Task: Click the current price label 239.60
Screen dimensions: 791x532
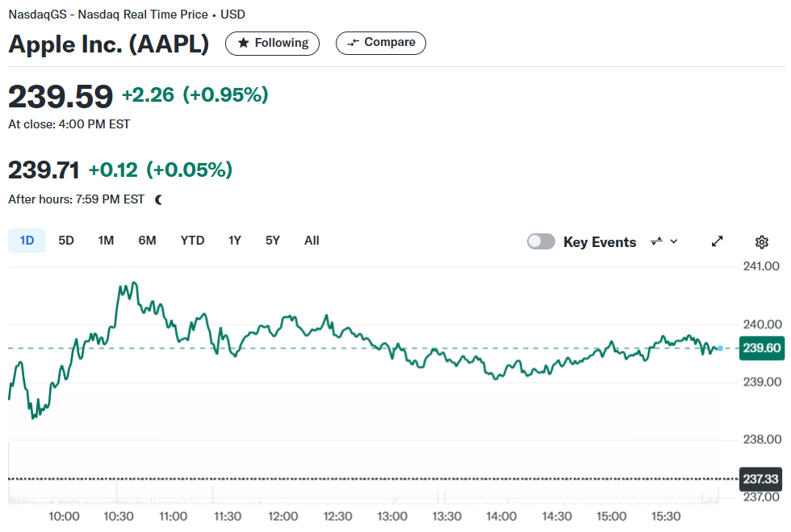Action: coord(762,348)
